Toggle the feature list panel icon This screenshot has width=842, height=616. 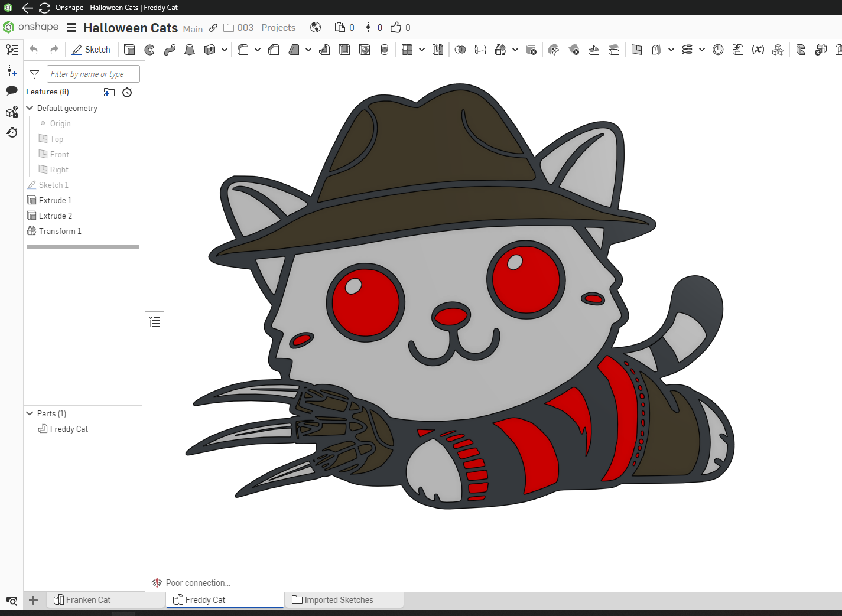pos(12,50)
